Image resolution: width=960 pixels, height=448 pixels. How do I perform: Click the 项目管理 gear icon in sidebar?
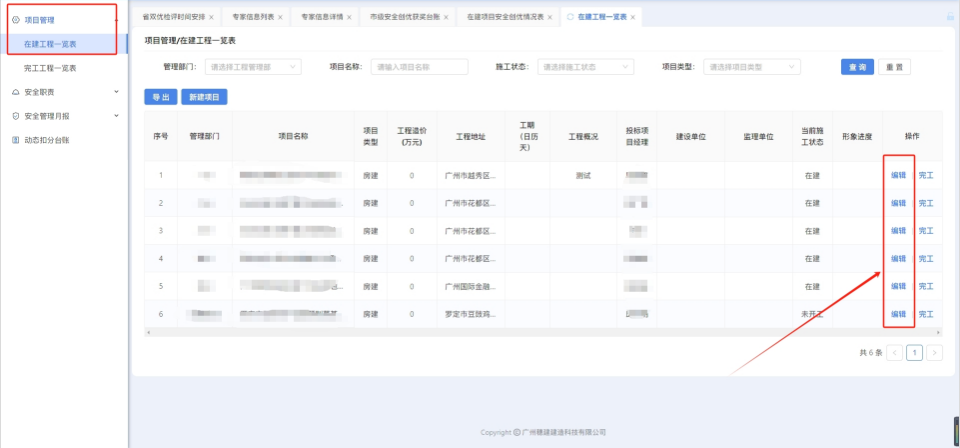pyautogui.click(x=15, y=19)
